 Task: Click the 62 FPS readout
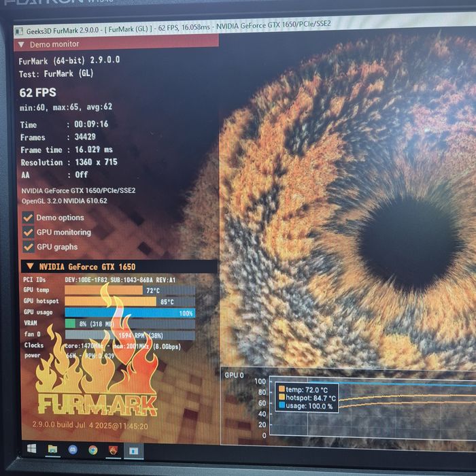coord(37,92)
